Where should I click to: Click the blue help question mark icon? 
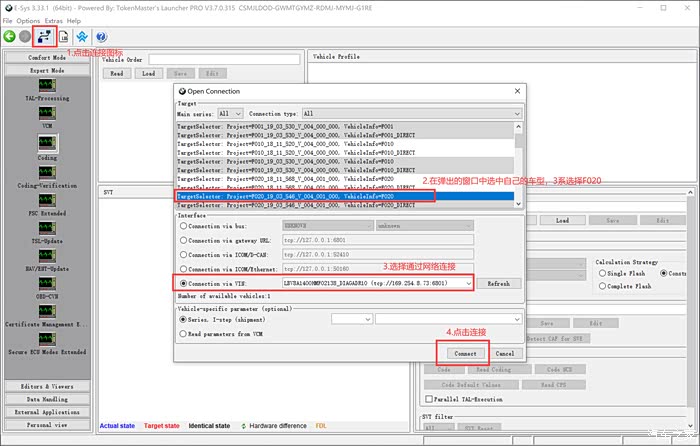(x=102, y=37)
